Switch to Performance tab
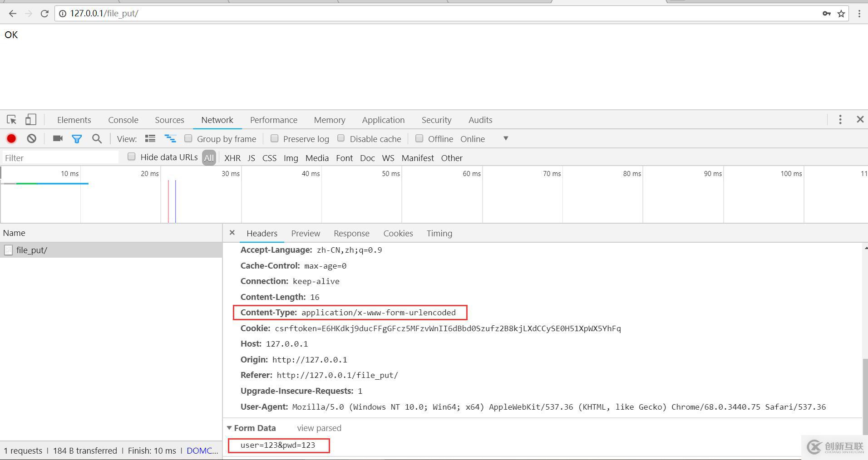This screenshot has width=868, height=460. pos(274,120)
